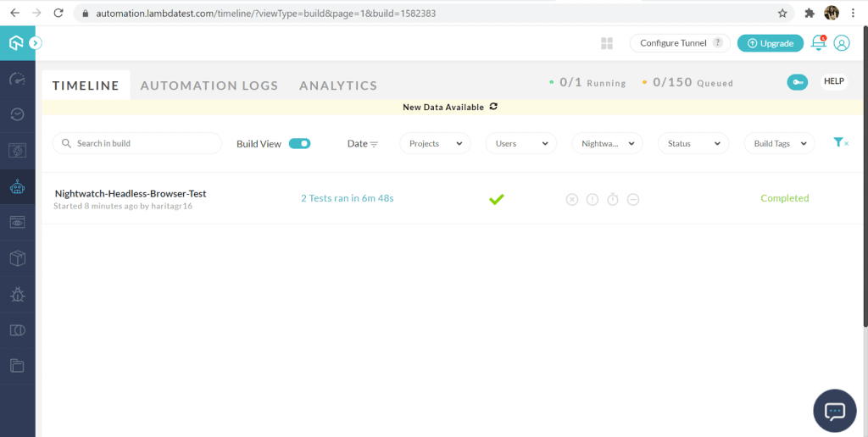This screenshot has height=437, width=868.
Task: Open the Projects dropdown
Action: 435,143
